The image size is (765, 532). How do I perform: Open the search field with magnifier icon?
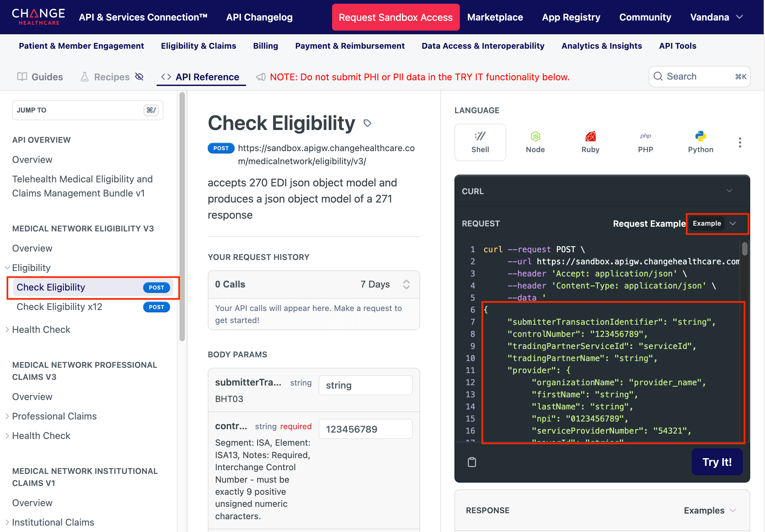coord(658,77)
